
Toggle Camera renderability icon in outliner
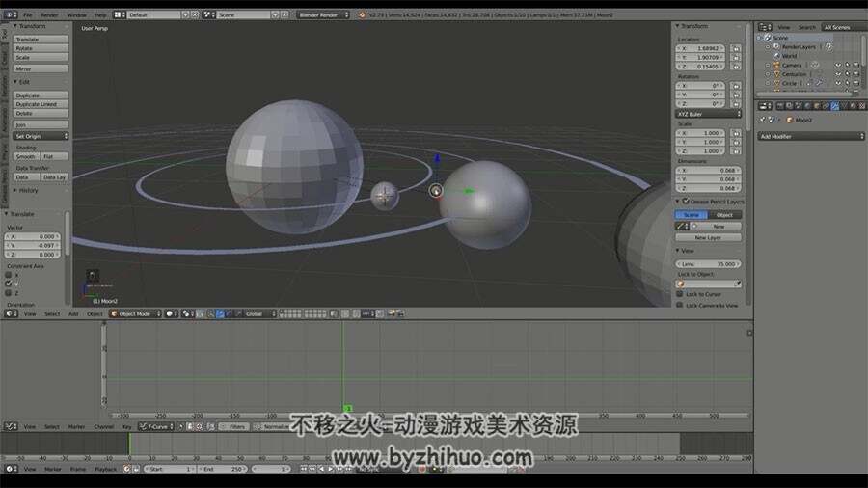tap(855, 66)
